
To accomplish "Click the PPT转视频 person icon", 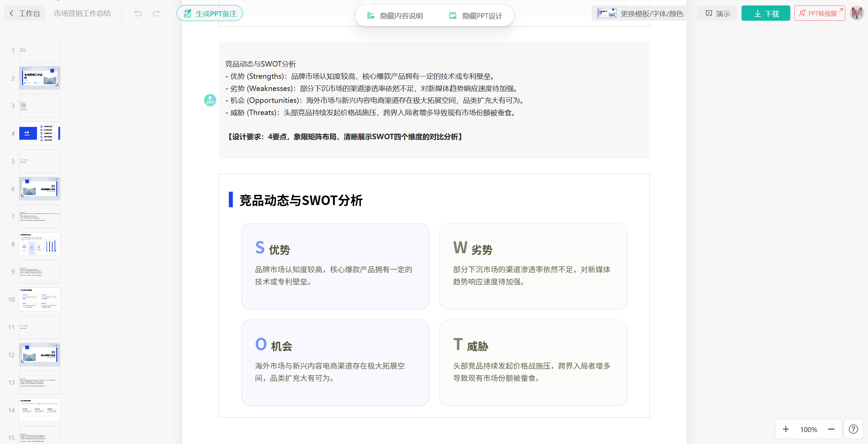I will pyautogui.click(x=802, y=14).
